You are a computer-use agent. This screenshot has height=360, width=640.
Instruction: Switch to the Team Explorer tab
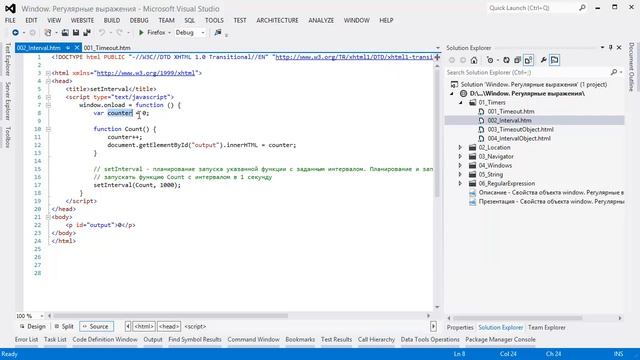(547, 327)
